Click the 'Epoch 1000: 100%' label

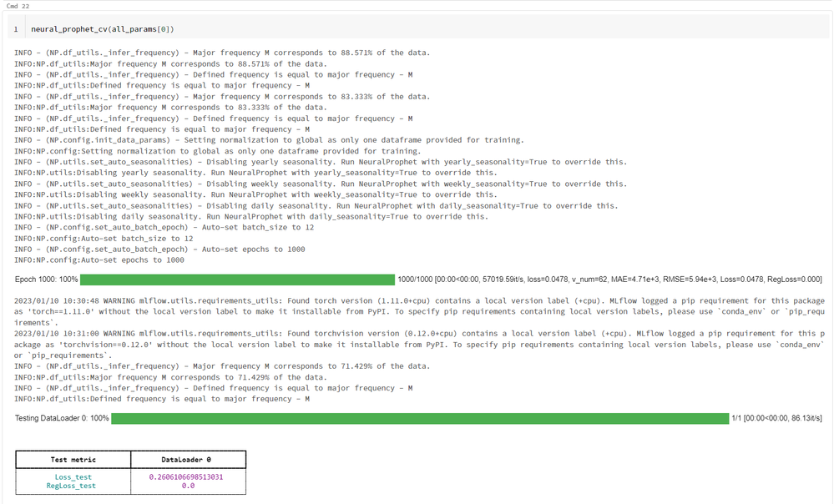(x=47, y=280)
